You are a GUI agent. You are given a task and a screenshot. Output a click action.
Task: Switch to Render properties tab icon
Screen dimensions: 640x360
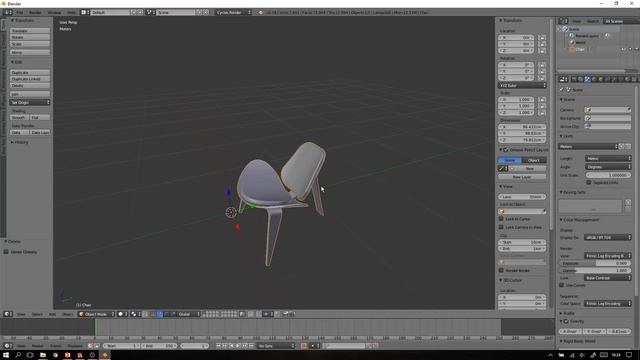coord(574,79)
